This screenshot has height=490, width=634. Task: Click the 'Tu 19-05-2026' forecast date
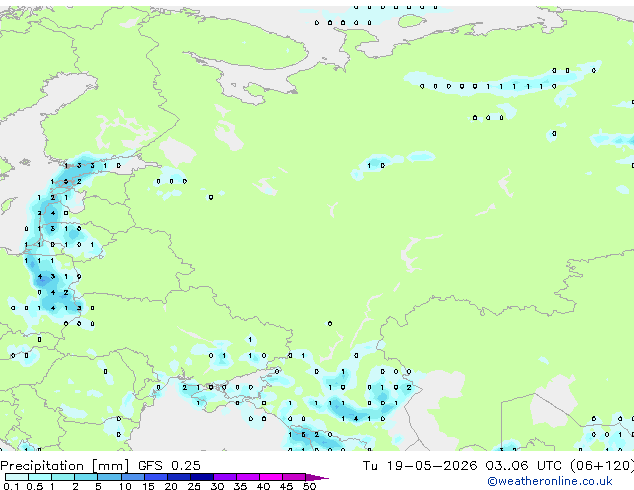[420, 466]
